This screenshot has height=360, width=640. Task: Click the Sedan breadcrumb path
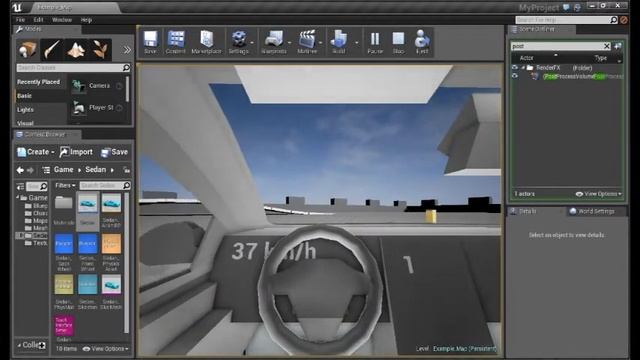click(x=96, y=169)
